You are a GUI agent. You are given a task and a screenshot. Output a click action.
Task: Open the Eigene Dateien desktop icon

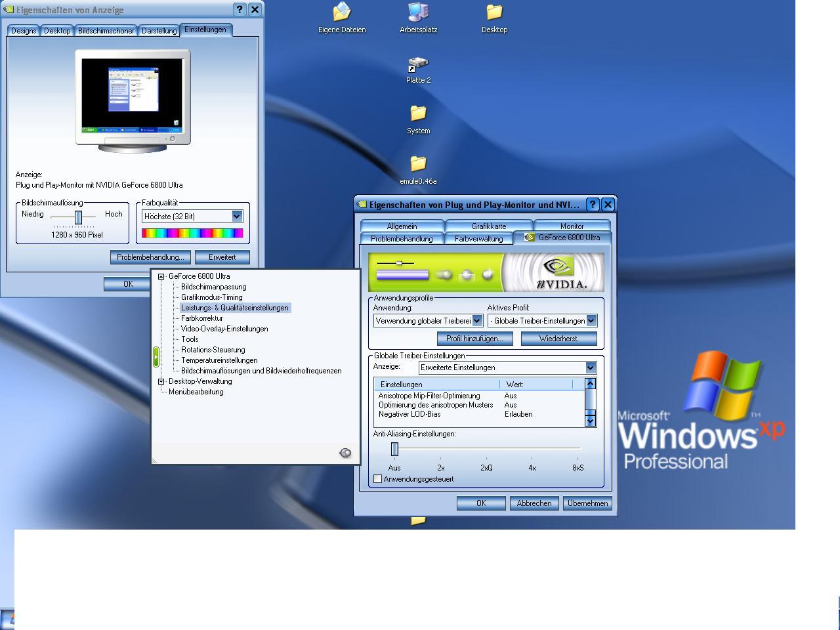tap(342, 17)
